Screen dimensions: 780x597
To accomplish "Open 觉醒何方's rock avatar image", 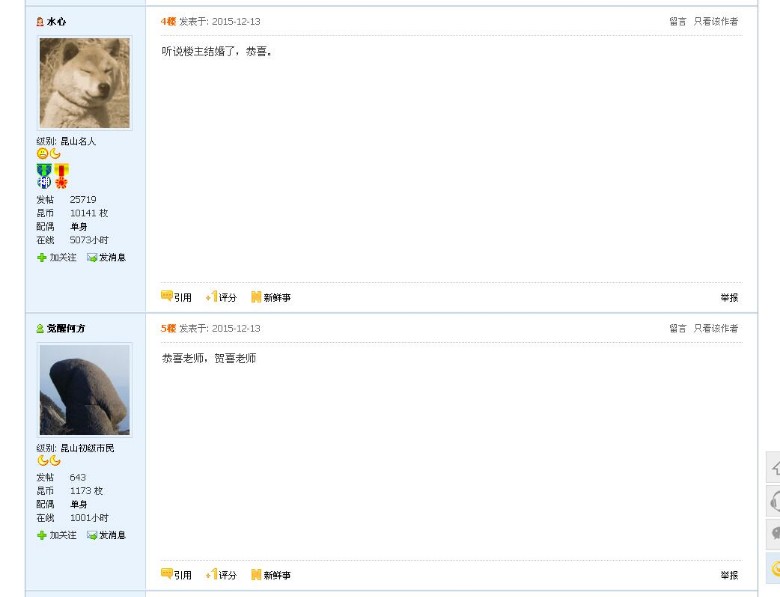I will click(x=85, y=390).
